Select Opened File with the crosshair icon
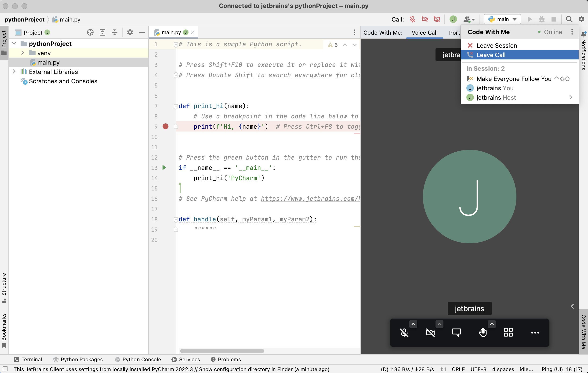The width and height of the screenshot is (588, 373). coord(90,32)
